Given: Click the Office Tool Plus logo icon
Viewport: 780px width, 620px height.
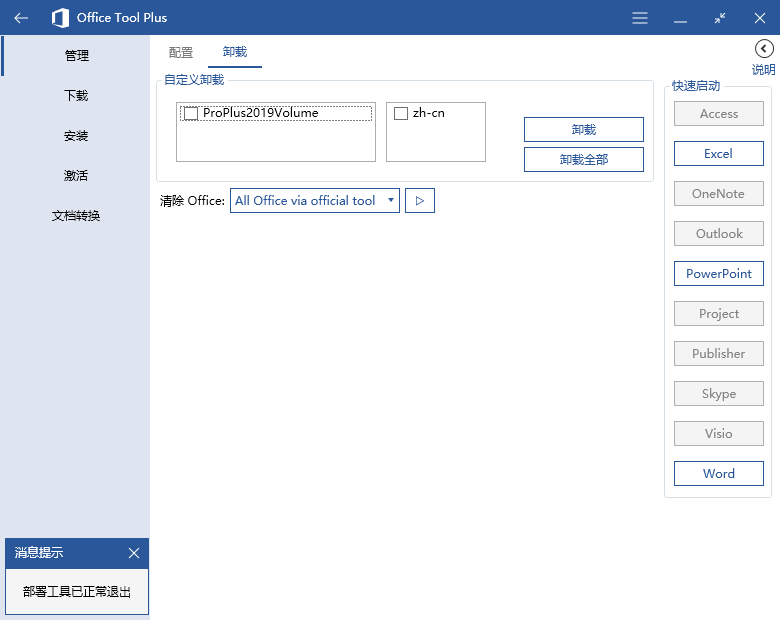Looking at the screenshot, I should point(60,18).
